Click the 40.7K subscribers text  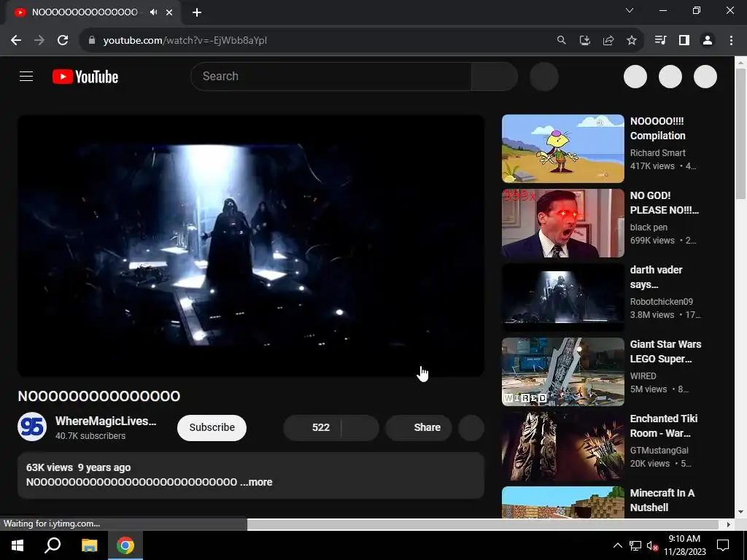[x=90, y=436]
